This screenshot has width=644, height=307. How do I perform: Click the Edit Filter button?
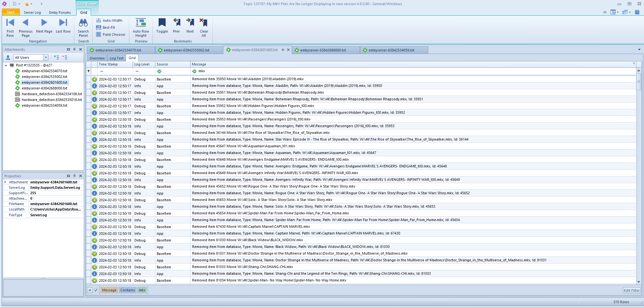(631, 290)
